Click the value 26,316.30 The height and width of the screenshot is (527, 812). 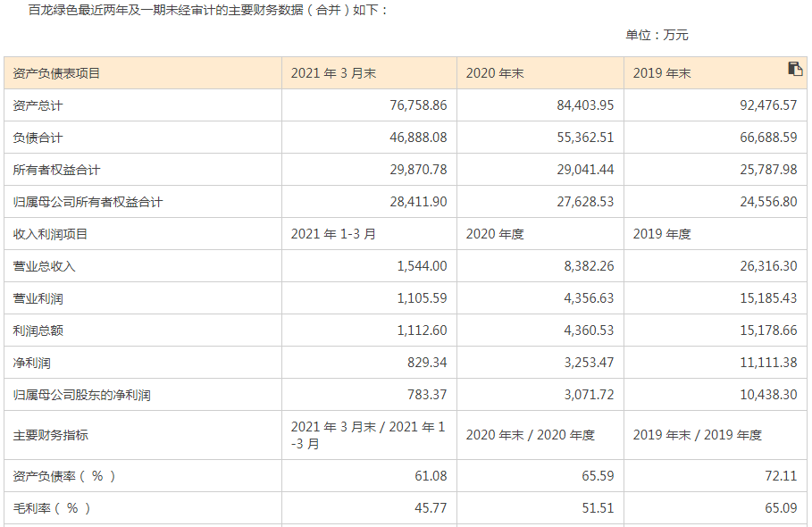point(768,265)
